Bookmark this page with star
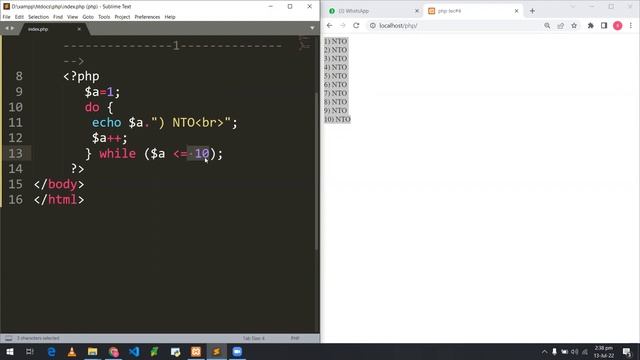 574,25
